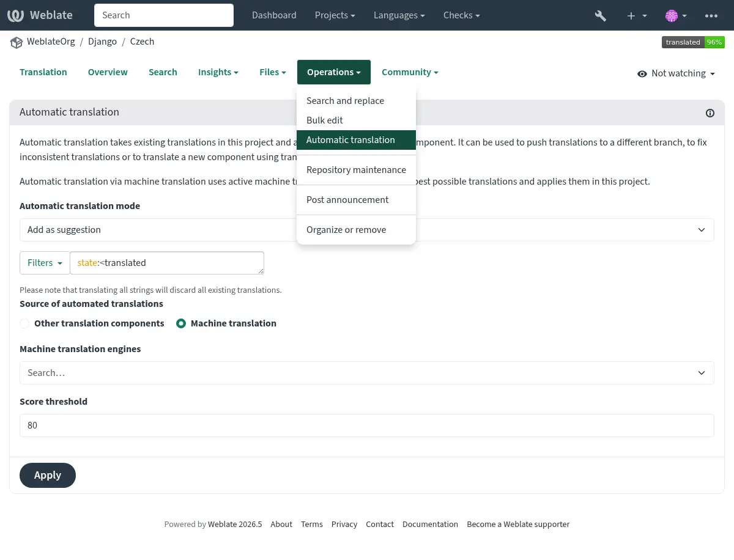Open Weblate 2026.5 footer link
Viewport: 734px width, 560px height.
point(235,525)
